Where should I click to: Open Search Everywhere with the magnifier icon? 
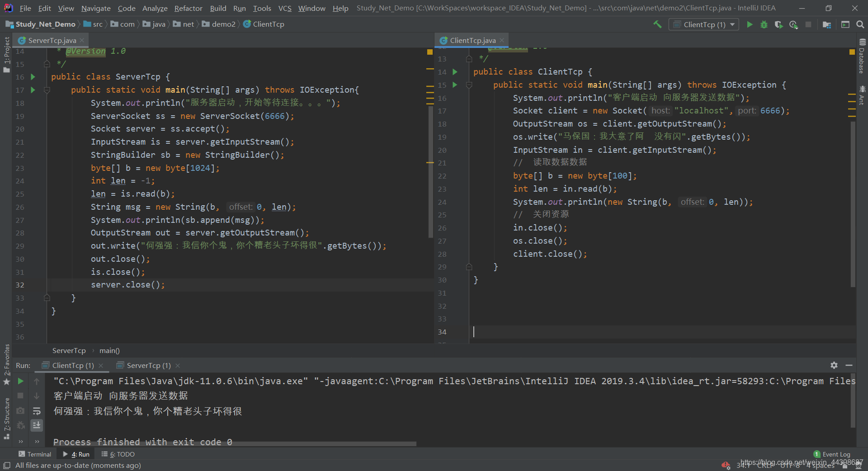[860, 24]
